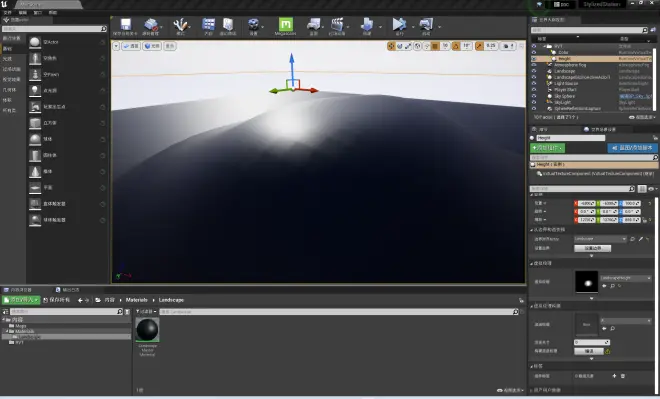
Task: Select the Sphere Trigger icon in Place Actors
Action: click(35, 220)
